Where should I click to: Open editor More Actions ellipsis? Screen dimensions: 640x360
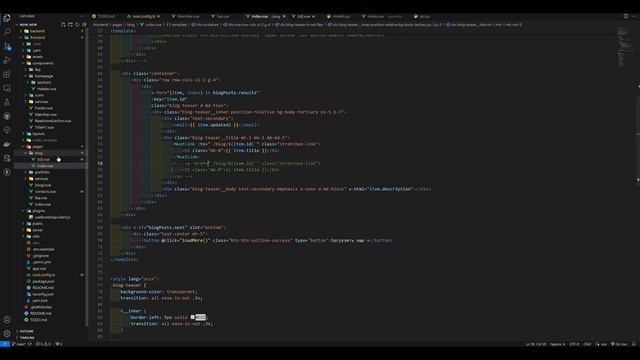633,16
